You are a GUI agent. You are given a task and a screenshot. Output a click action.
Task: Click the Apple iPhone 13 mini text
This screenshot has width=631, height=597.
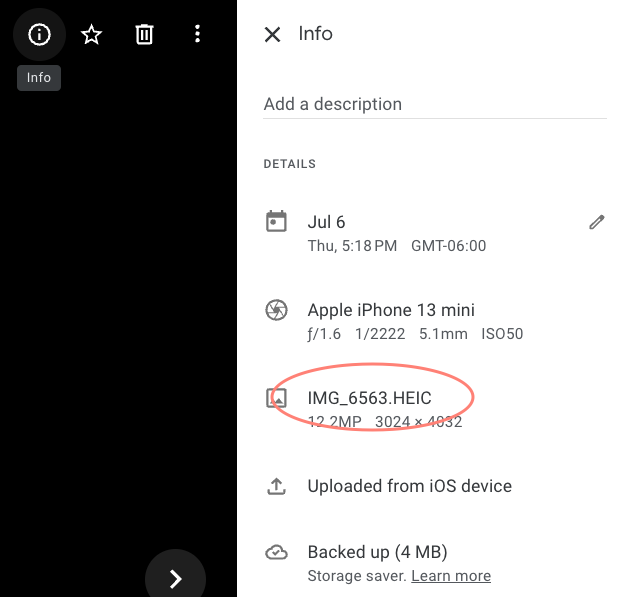point(391,310)
